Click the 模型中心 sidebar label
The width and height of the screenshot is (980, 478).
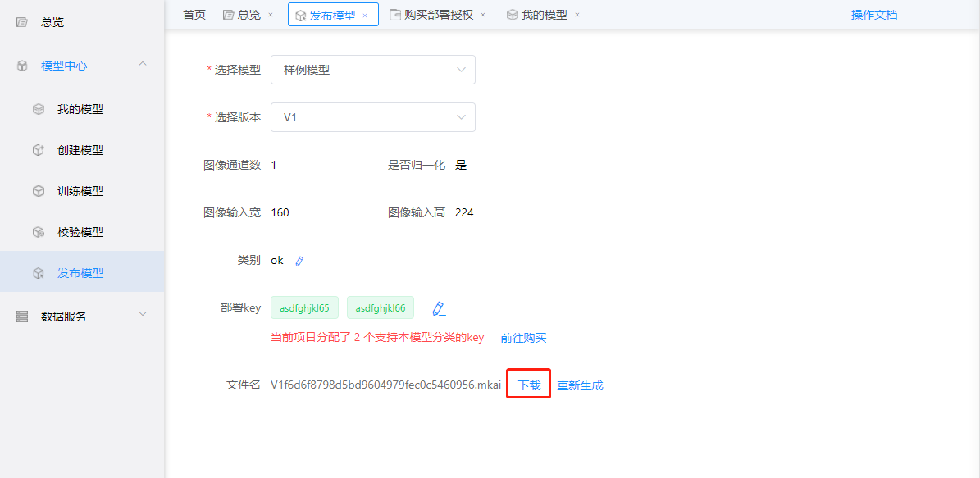point(64,66)
